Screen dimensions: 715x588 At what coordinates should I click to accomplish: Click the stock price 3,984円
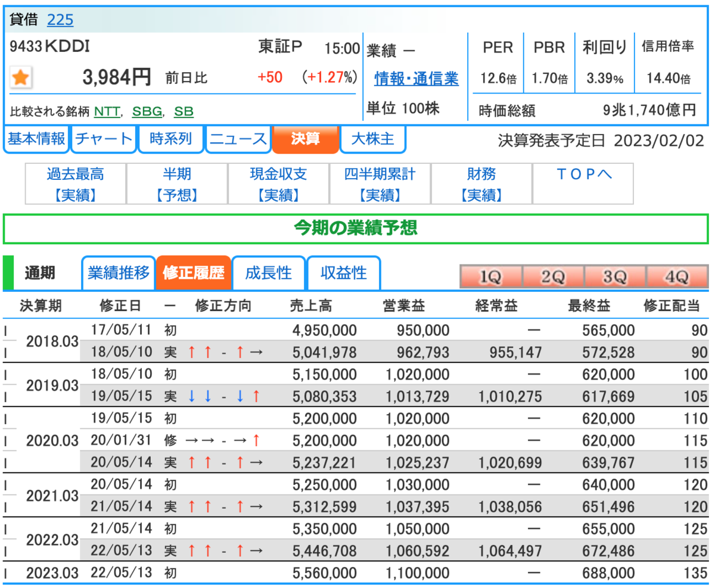coord(117,77)
